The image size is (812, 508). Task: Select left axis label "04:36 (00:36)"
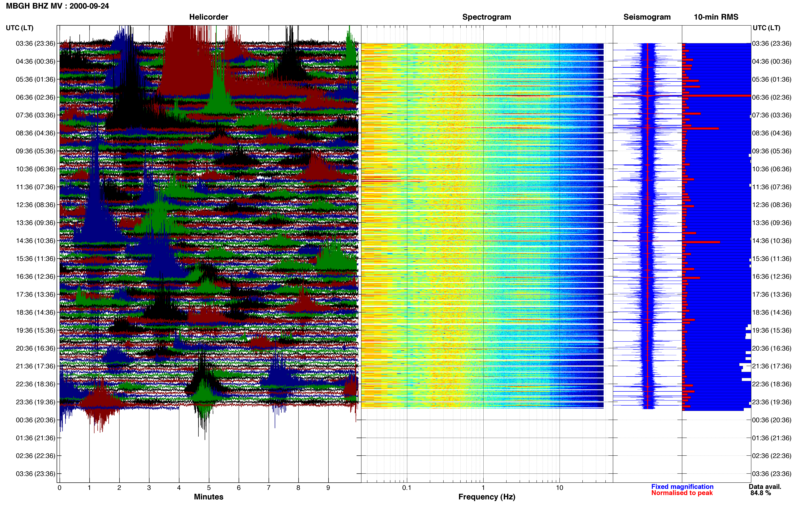[35, 61]
